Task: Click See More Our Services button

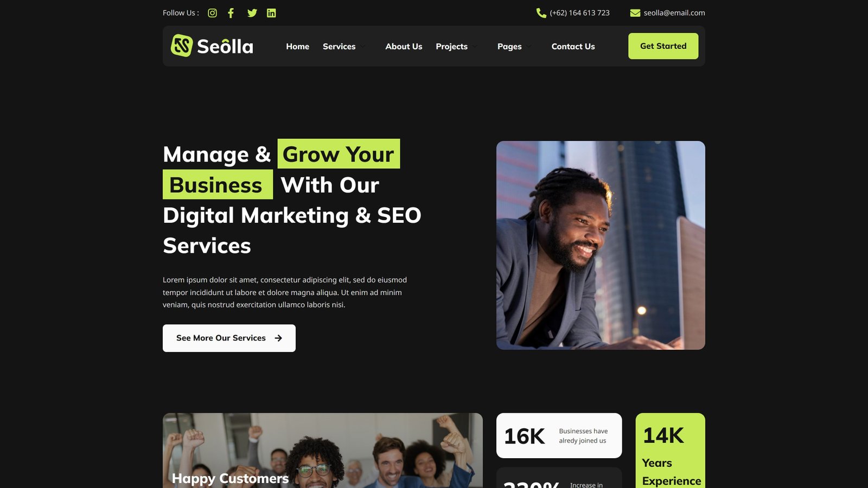Action: pos(229,338)
